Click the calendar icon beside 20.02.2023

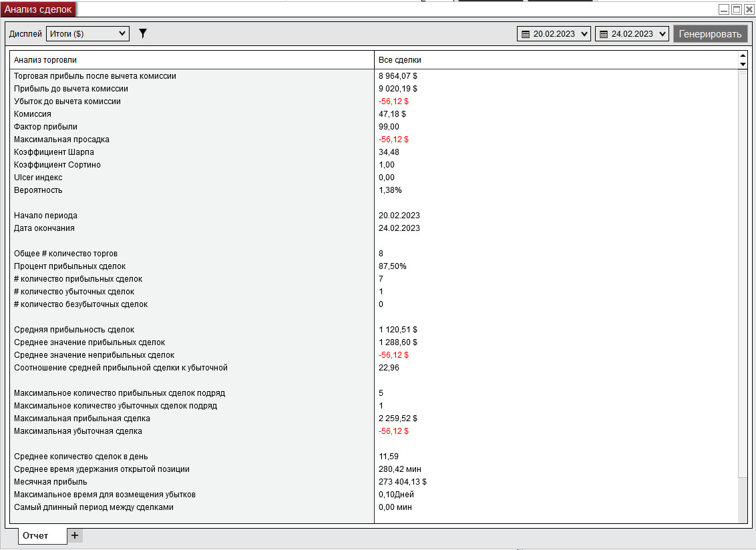coord(525,34)
